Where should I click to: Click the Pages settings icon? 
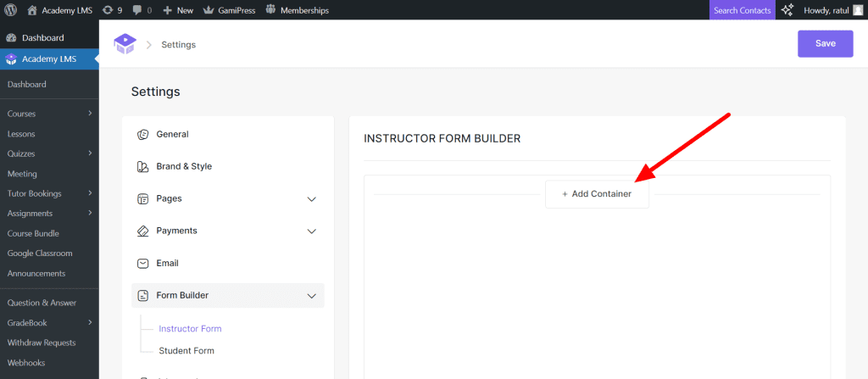[x=142, y=199]
